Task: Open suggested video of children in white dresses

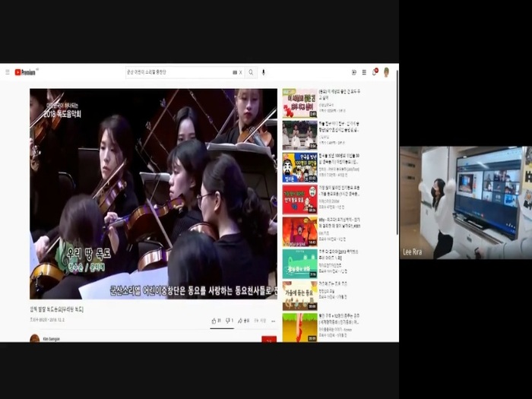Action: click(x=300, y=135)
